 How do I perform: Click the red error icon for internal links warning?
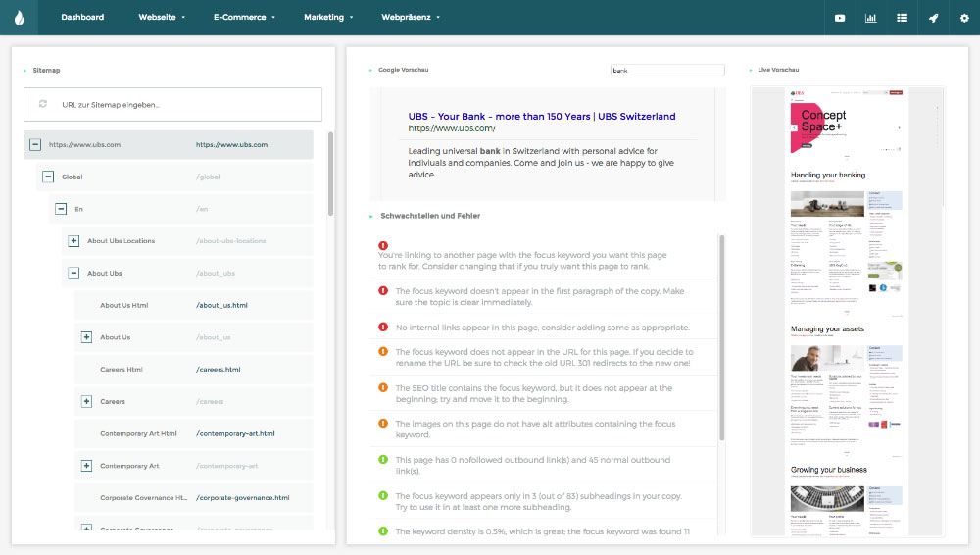(383, 327)
